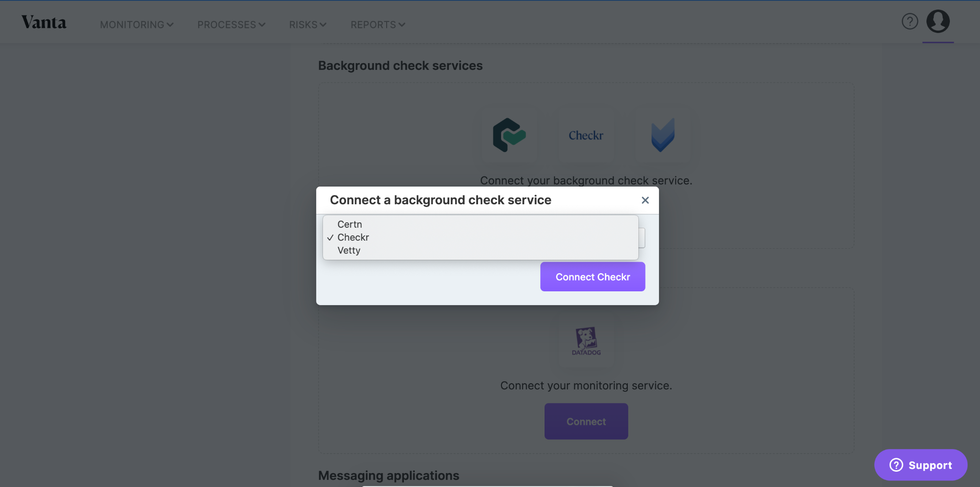Click Connect under monitoring service
The image size is (980, 487).
click(586, 421)
